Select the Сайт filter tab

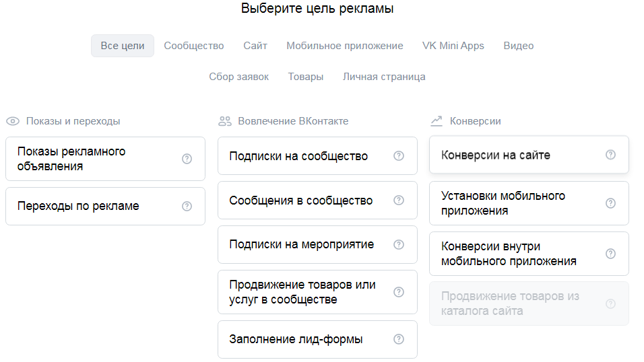pyautogui.click(x=255, y=46)
